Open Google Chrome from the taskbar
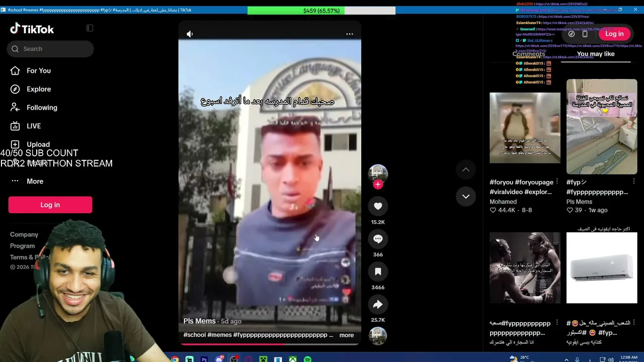 coord(175,359)
